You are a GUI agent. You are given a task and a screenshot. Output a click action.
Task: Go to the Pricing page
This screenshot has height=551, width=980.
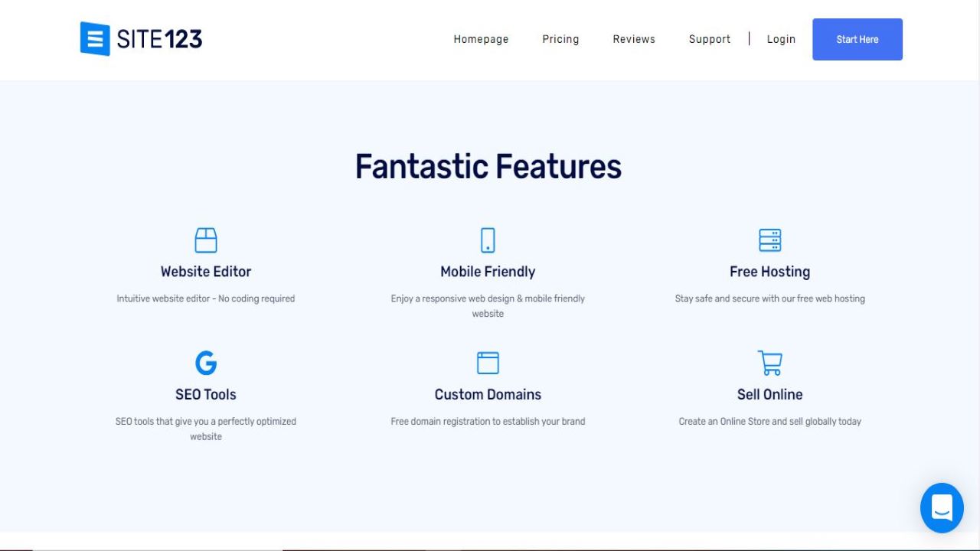point(560,39)
